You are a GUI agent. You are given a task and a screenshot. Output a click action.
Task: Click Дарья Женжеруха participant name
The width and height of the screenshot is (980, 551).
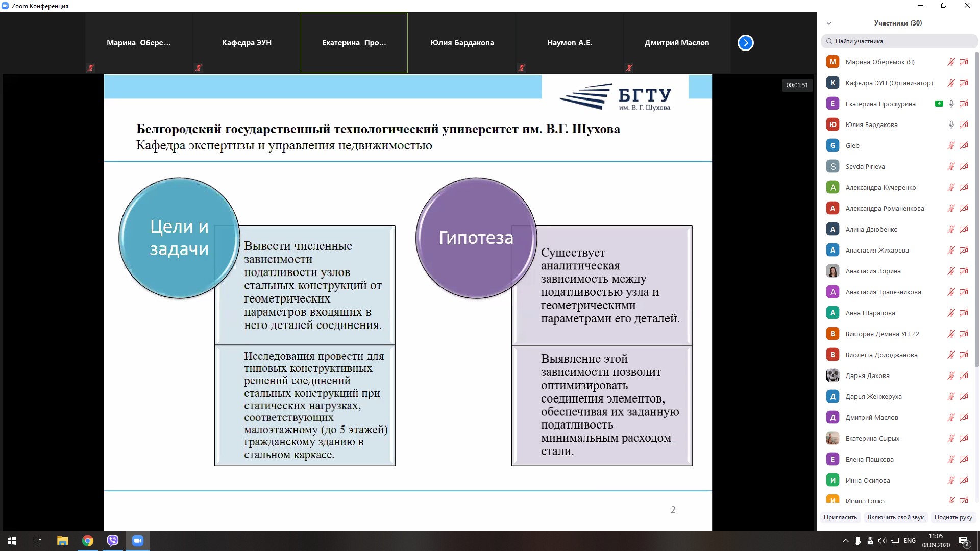point(873,396)
